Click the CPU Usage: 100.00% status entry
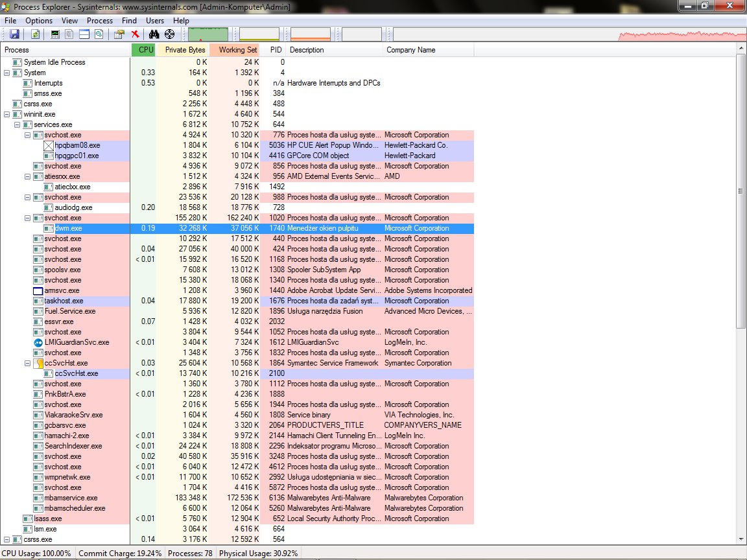The image size is (747, 560). [x=36, y=554]
